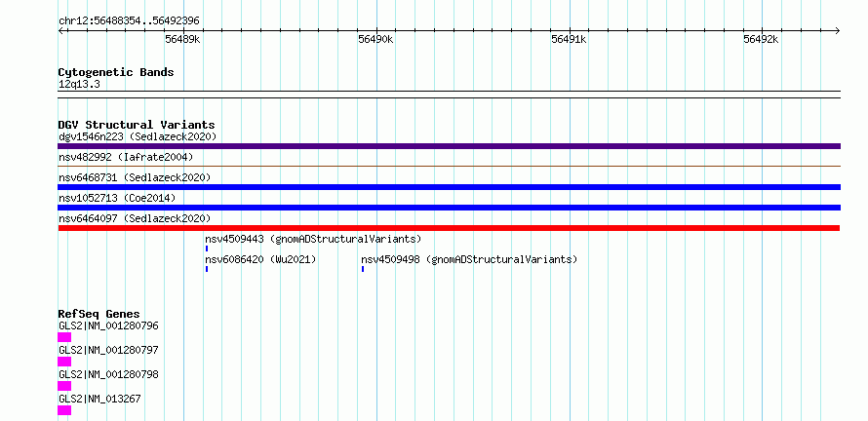This screenshot has height=421, width=868.
Task: Click the 12q13.3 band label
Action: pyautogui.click(x=79, y=85)
